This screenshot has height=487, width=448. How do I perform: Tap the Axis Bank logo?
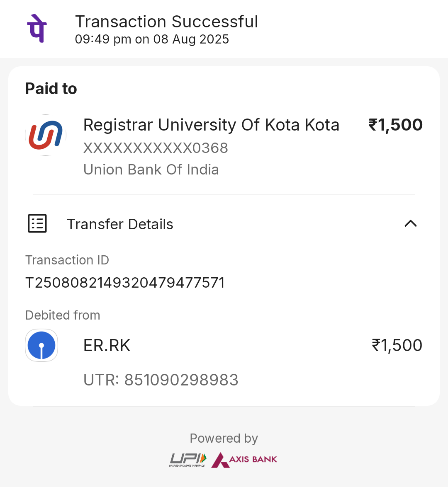244,460
